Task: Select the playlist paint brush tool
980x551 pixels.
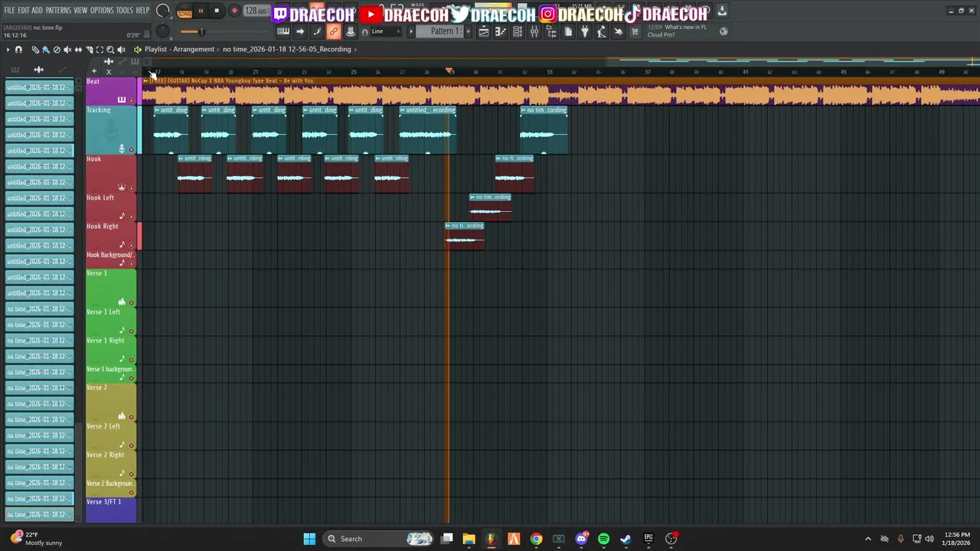Action: pyautogui.click(x=46, y=50)
